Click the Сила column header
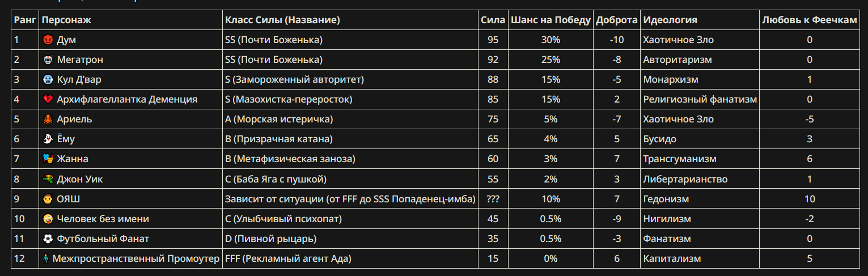 pos(493,20)
